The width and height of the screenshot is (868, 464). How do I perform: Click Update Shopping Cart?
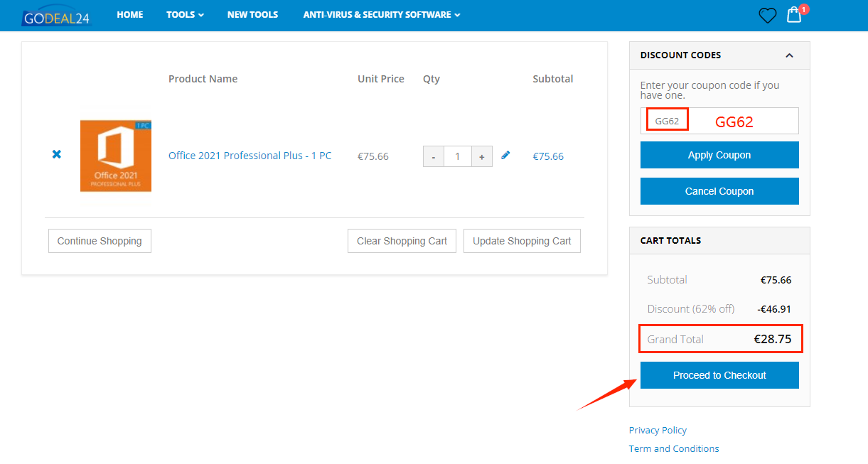pyautogui.click(x=522, y=241)
